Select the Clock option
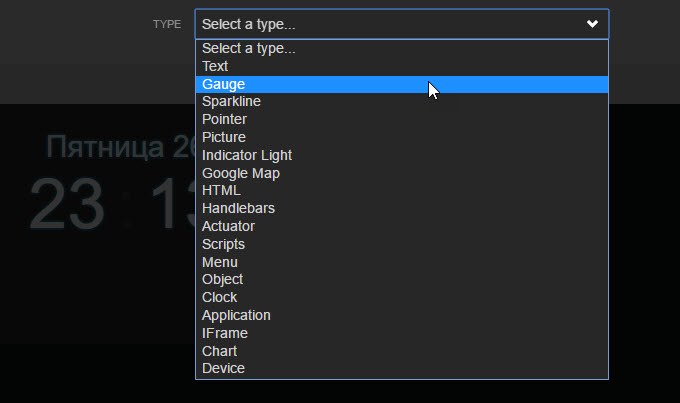 219,297
